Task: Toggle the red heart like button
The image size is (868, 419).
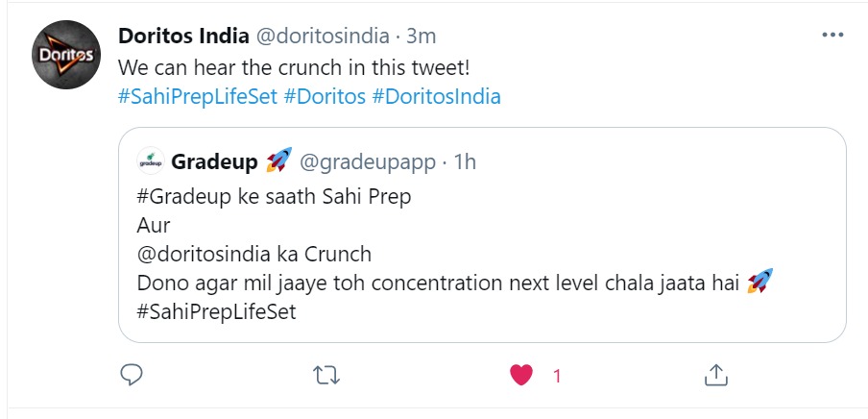Action: click(521, 376)
